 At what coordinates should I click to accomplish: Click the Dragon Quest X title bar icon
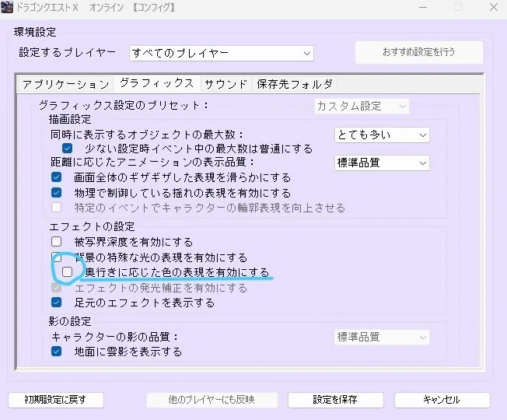7,7
